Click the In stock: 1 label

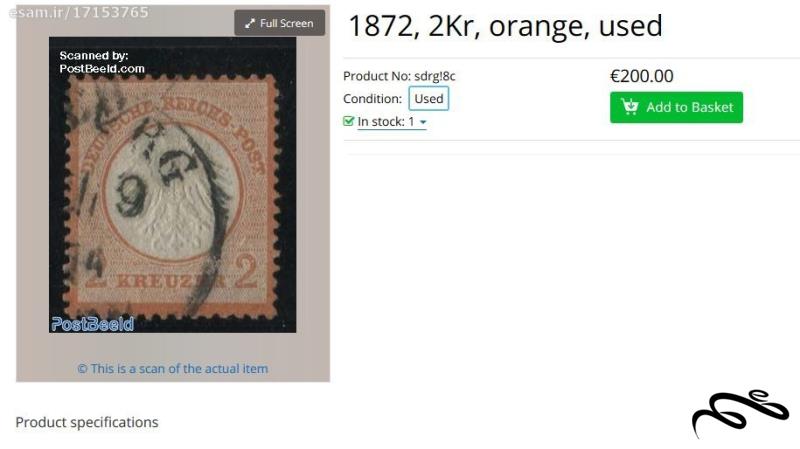pyautogui.click(x=386, y=121)
